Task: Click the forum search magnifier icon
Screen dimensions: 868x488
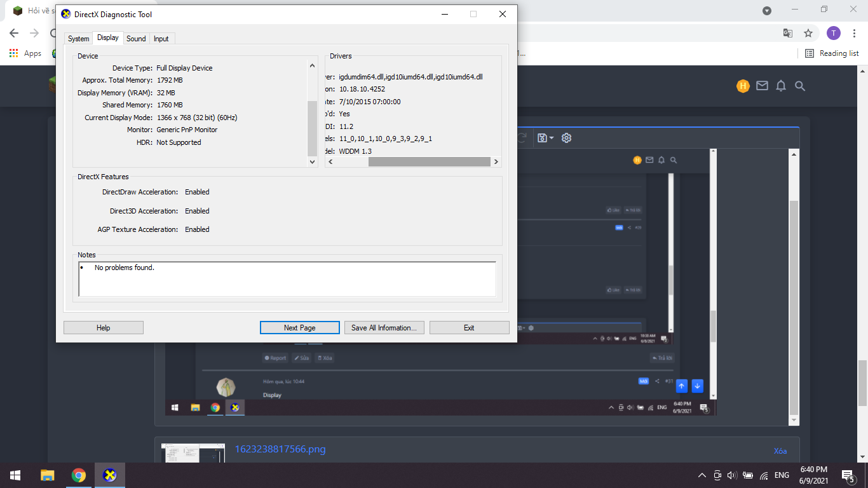Action: click(x=800, y=86)
